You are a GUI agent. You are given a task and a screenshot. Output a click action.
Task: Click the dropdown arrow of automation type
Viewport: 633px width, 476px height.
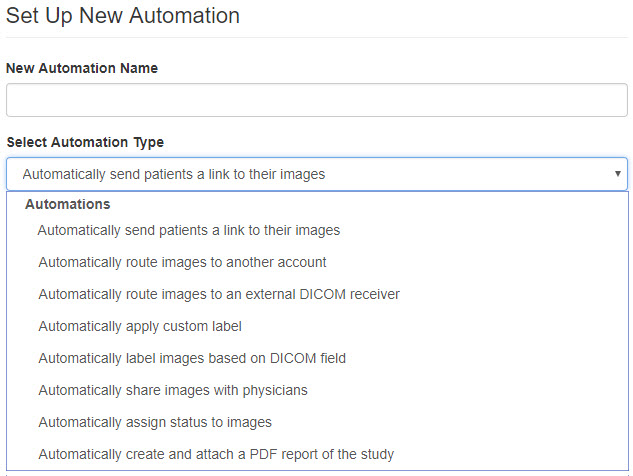click(618, 174)
